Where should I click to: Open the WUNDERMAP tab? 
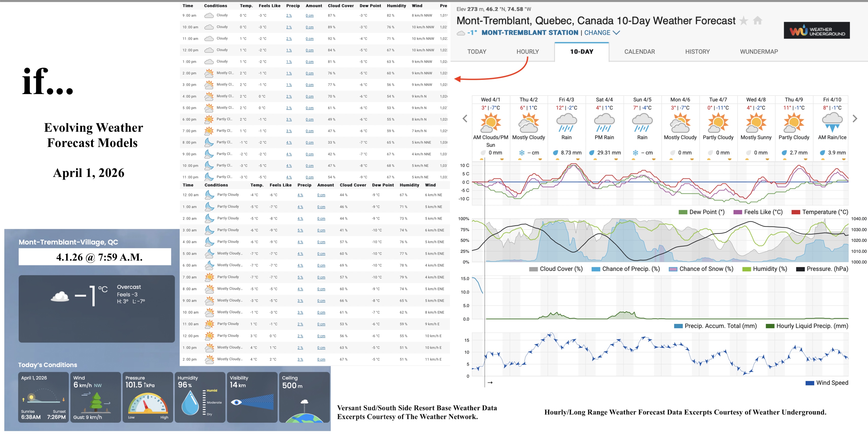759,52
